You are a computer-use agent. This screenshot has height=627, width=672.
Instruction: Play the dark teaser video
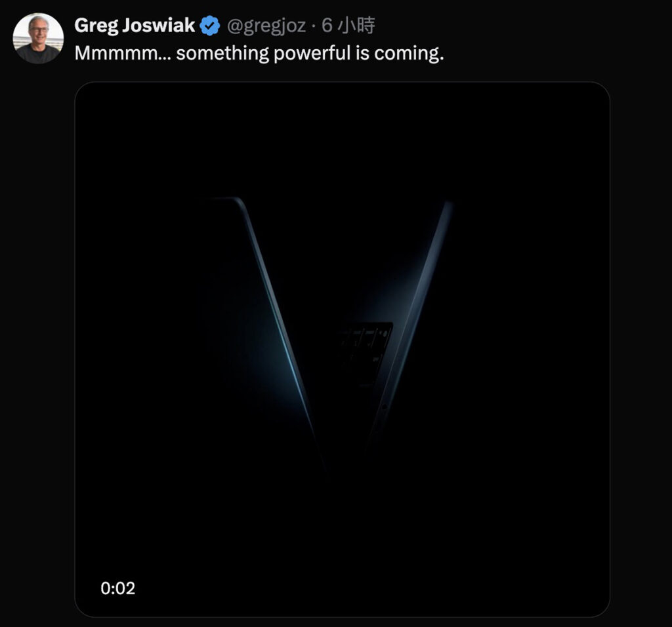point(342,349)
